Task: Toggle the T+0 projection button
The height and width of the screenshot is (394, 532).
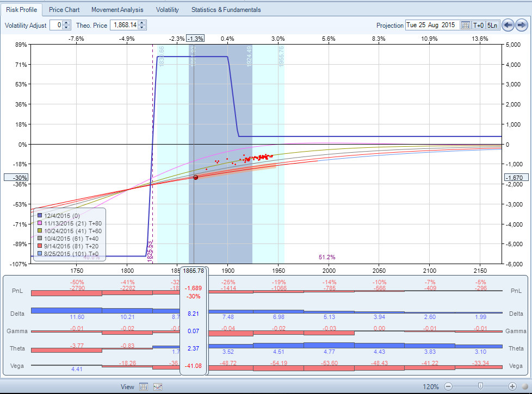Action: (478, 25)
